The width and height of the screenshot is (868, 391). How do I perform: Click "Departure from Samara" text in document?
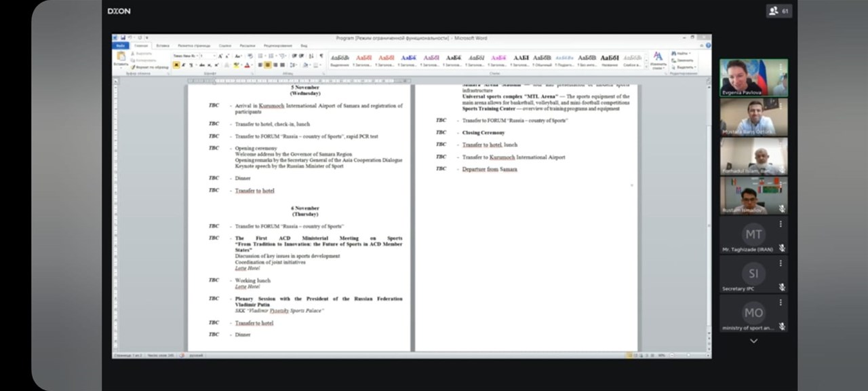[490, 169]
